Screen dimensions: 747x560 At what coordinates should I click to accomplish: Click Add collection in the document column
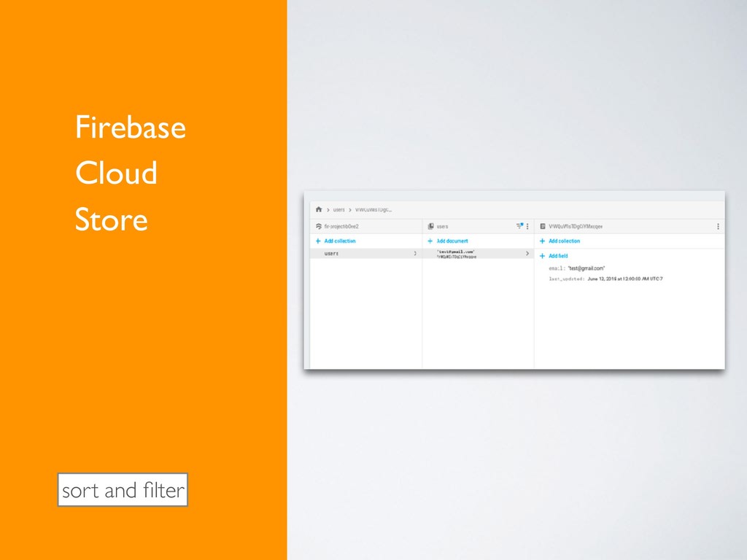560,241
